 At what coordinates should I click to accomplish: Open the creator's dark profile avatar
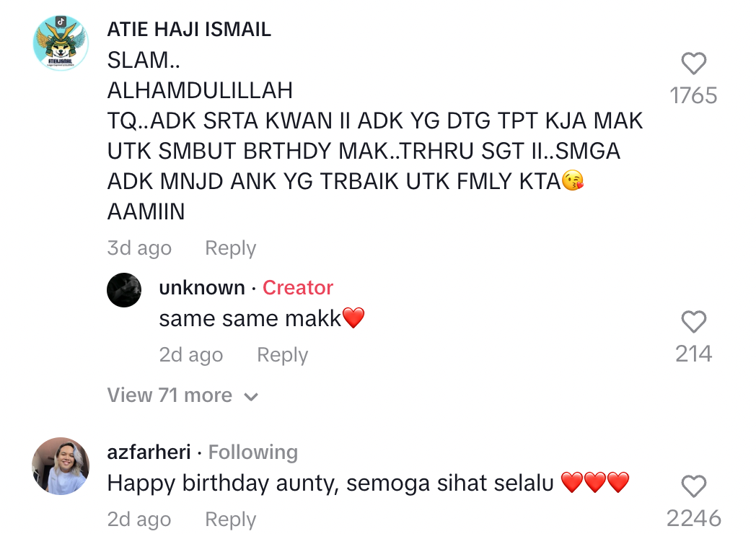(x=124, y=290)
